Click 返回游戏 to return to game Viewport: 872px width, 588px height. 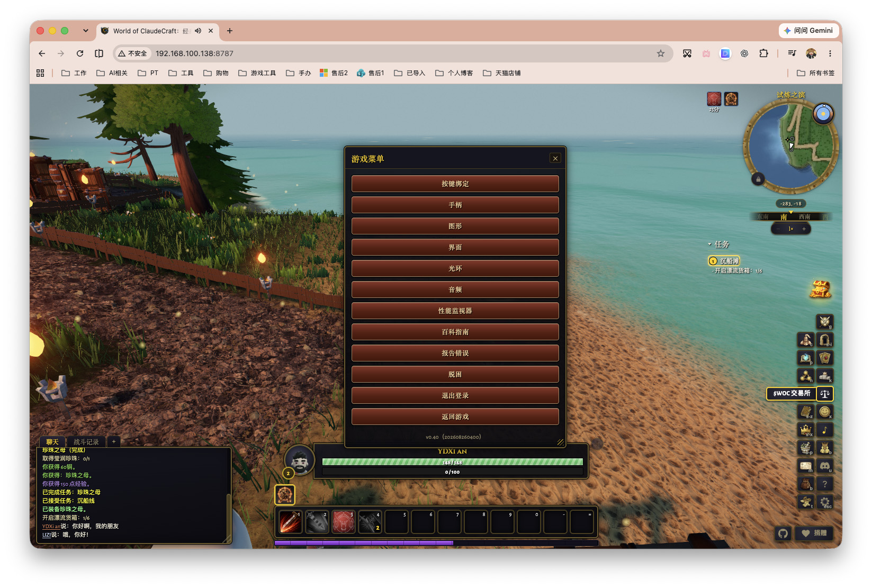455,417
